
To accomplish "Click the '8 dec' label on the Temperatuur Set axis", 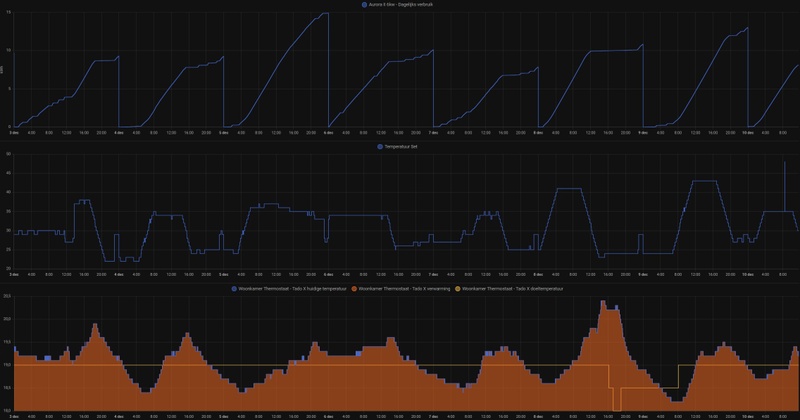I will pyautogui.click(x=538, y=275).
